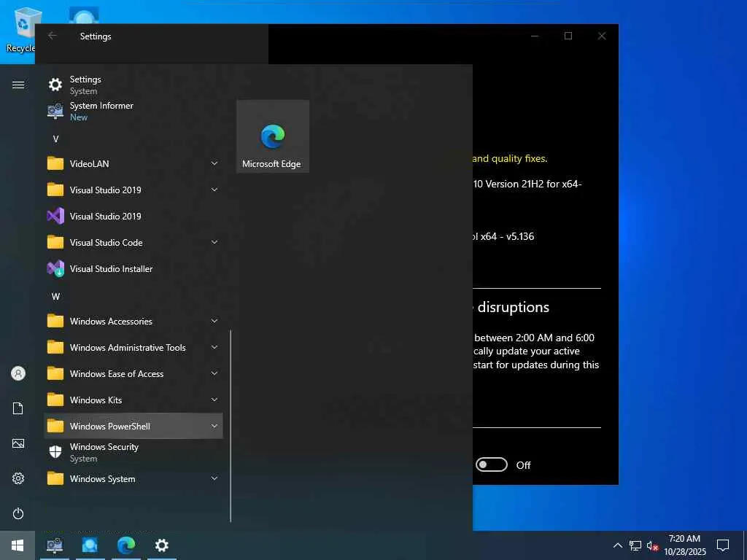The height and width of the screenshot is (560, 747).
Task: Click the Power button in Start sidebar
Action: 18,514
